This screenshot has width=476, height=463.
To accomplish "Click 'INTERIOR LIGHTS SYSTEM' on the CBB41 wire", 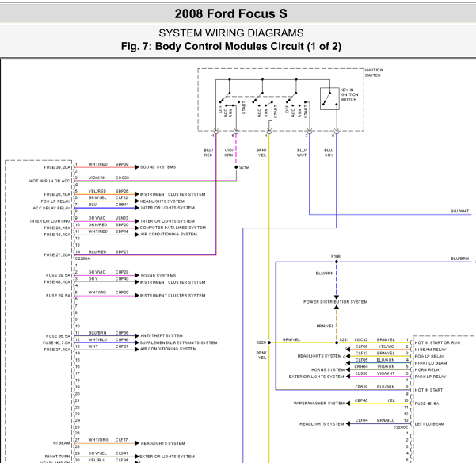I will pos(168,208).
